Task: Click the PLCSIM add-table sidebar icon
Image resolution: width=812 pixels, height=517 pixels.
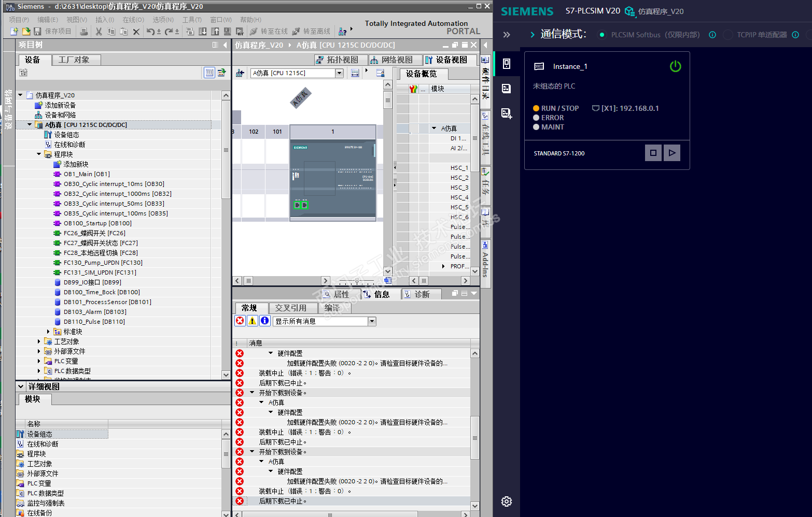Action: coord(507,113)
